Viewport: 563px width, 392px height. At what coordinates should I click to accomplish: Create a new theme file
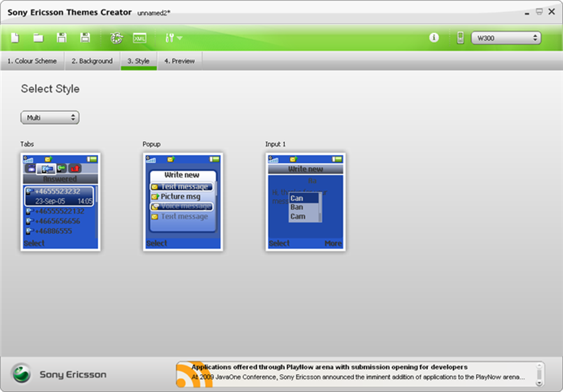tap(15, 37)
